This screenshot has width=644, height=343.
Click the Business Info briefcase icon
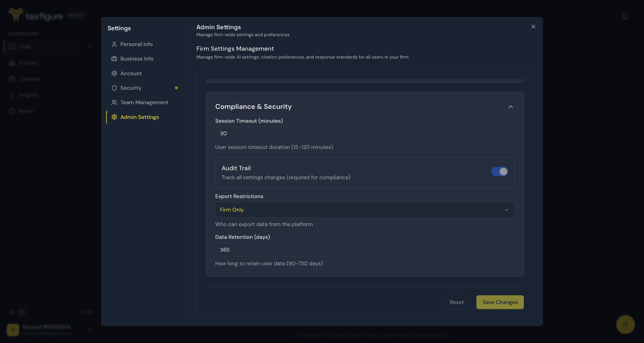click(x=114, y=59)
